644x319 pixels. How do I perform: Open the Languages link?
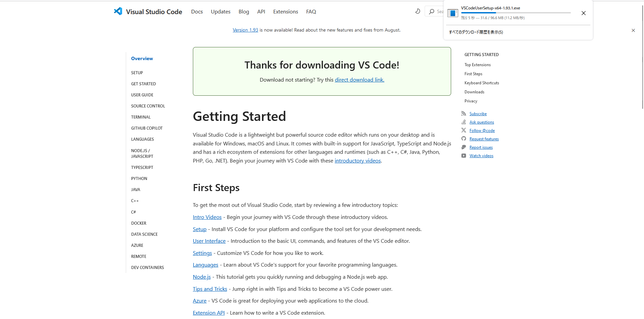(x=206, y=265)
